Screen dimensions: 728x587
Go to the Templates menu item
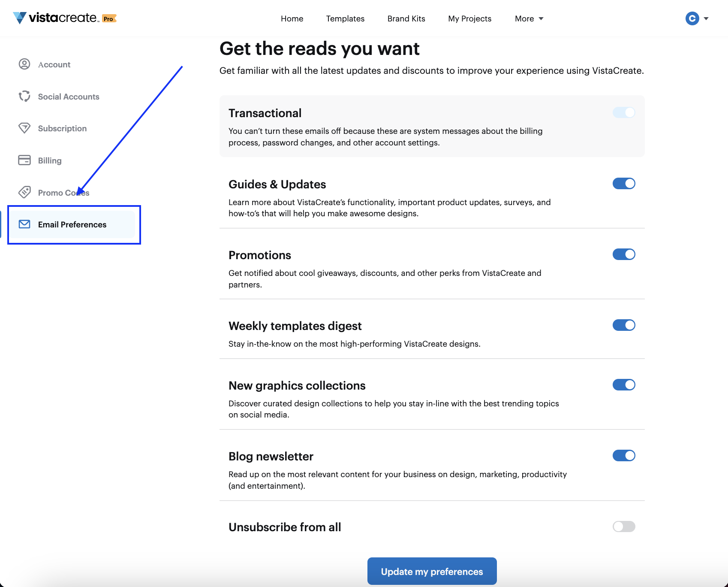345,18
